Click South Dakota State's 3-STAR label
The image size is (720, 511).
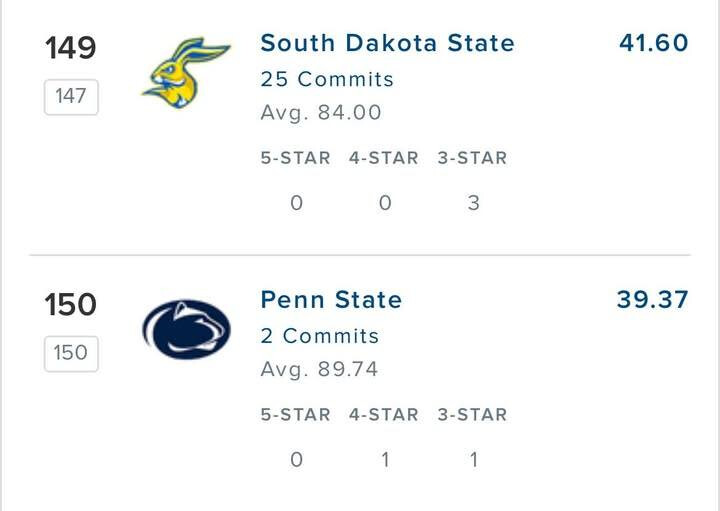tap(472, 158)
